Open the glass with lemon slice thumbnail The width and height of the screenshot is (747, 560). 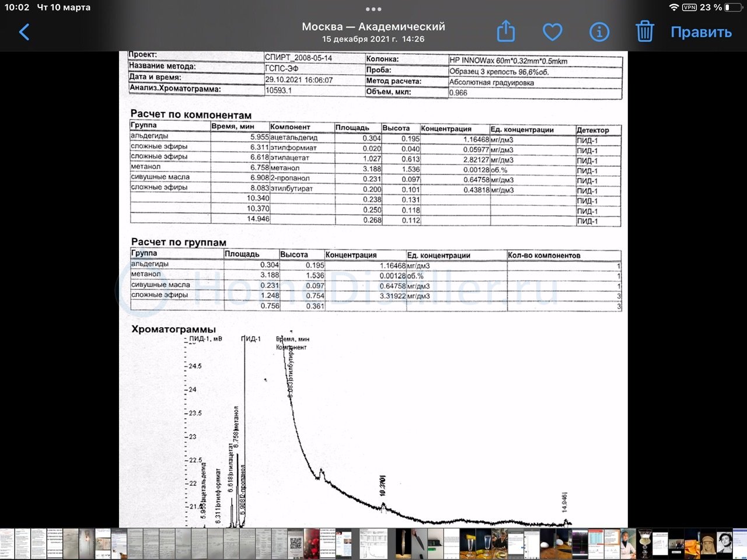coord(468,544)
